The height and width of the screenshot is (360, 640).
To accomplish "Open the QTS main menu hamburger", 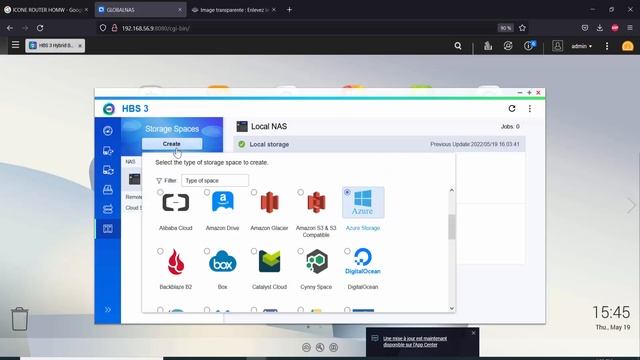I will coord(16,44).
